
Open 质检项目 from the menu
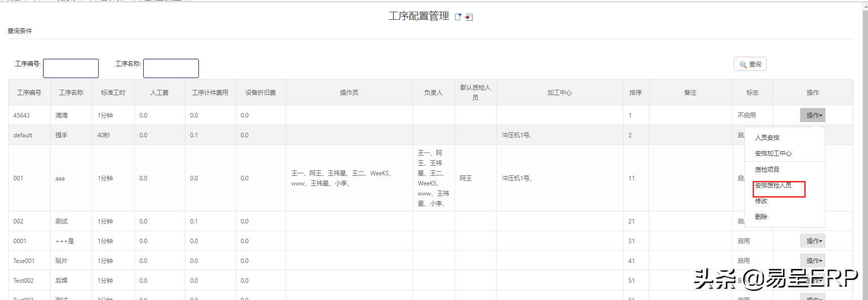[767, 170]
